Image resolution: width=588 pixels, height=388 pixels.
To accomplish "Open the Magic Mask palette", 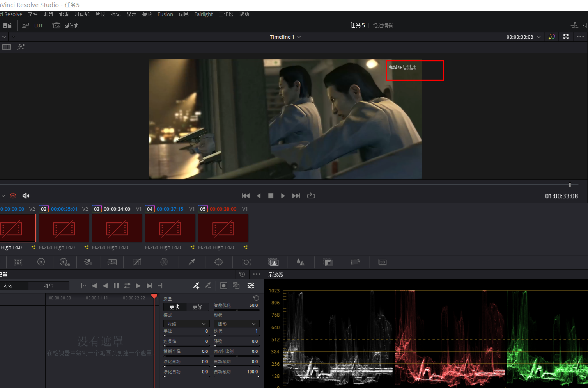I will tap(273, 262).
